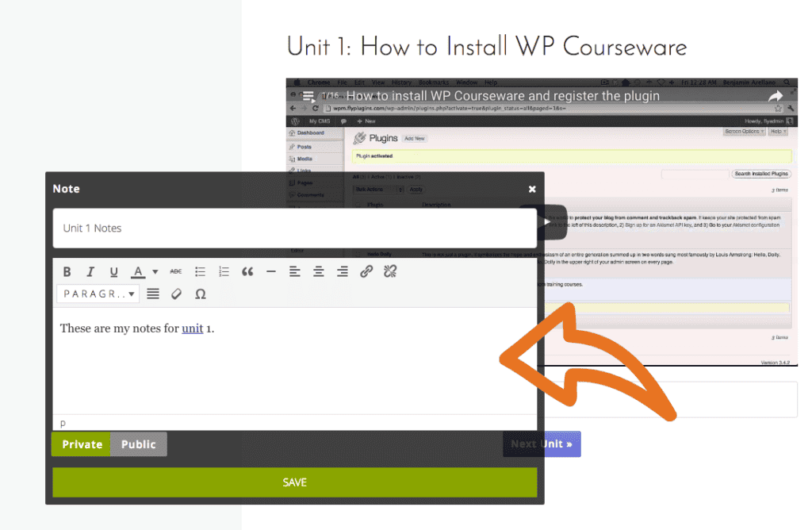
Task: Click the 'unit' link in the note
Action: (192, 328)
